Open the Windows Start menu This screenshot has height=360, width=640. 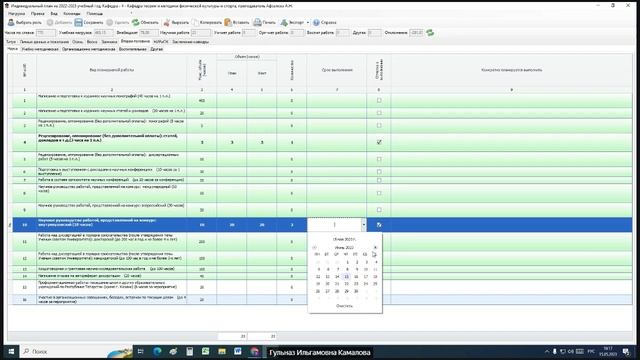tap(11, 351)
